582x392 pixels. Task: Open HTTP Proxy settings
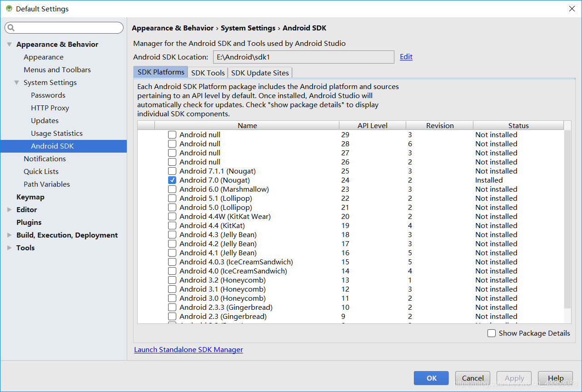tap(50, 108)
